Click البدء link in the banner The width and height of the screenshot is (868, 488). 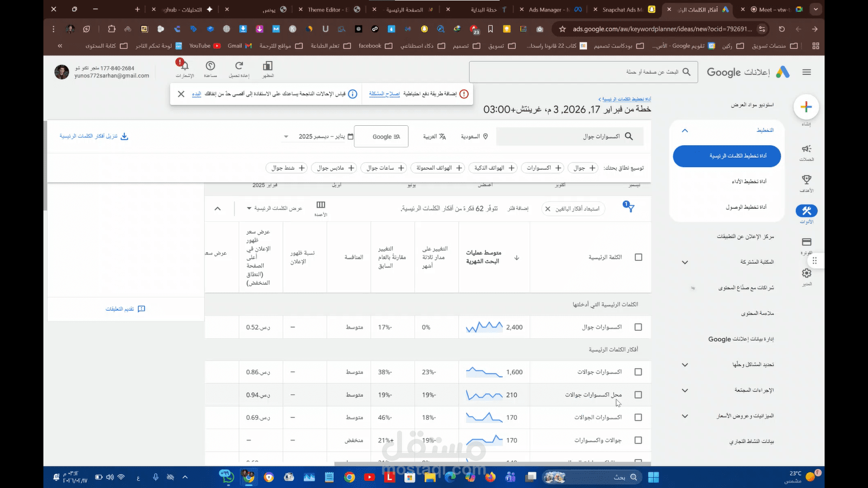196,94
